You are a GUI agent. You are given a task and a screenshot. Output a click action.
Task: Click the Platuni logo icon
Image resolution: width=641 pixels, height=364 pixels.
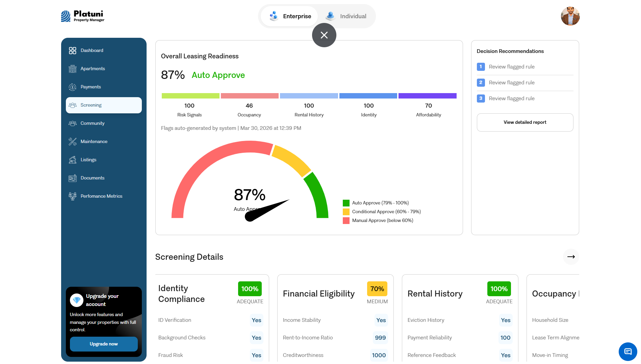tap(66, 16)
